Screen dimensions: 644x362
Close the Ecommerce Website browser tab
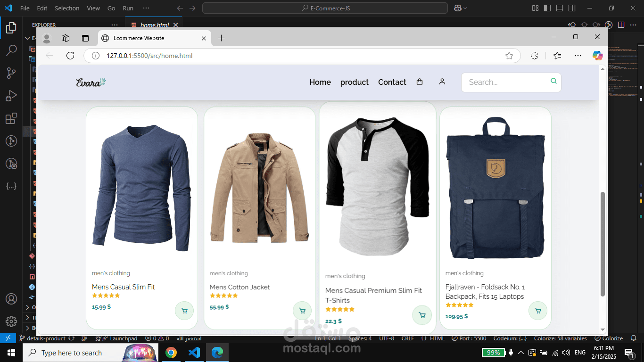click(x=204, y=38)
